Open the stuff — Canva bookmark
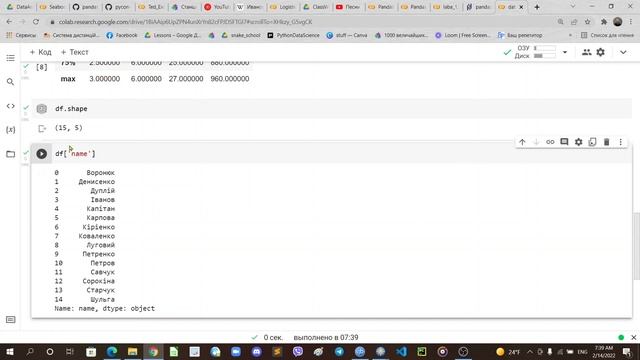The height and width of the screenshot is (360, 640). click(347, 36)
